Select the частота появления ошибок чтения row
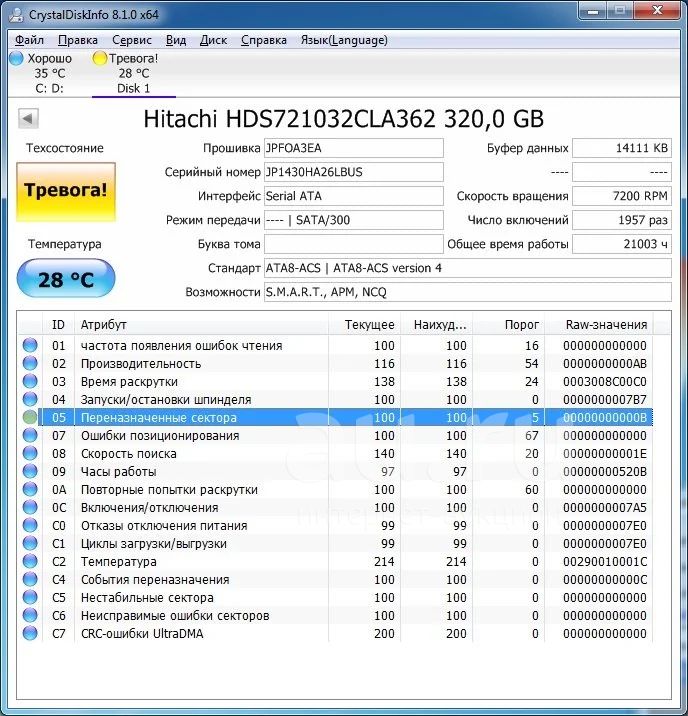The height and width of the screenshot is (716, 688). point(336,345)
